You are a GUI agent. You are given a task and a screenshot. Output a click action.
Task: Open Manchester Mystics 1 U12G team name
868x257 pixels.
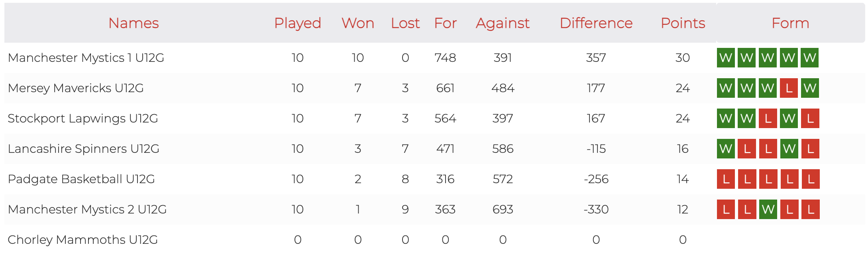coord(86,58)
